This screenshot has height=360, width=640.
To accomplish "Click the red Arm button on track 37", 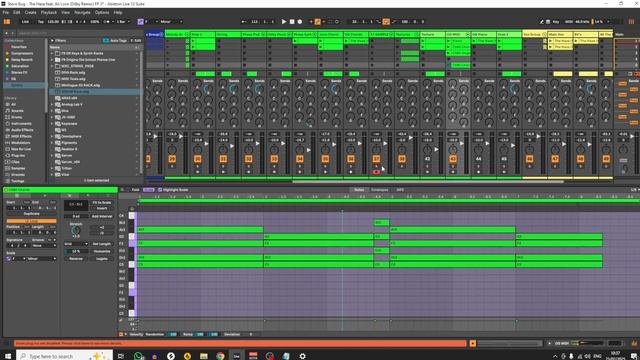I will tap(376, 172).
